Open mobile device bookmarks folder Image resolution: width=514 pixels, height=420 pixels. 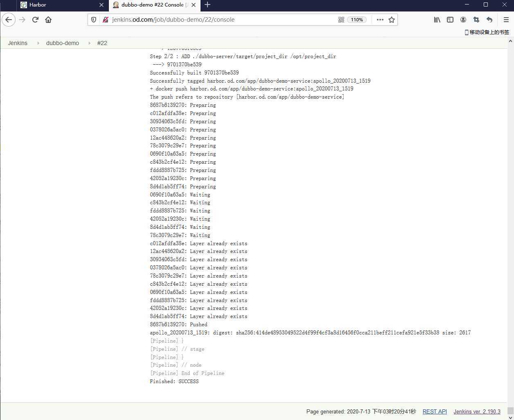(487, 32)
